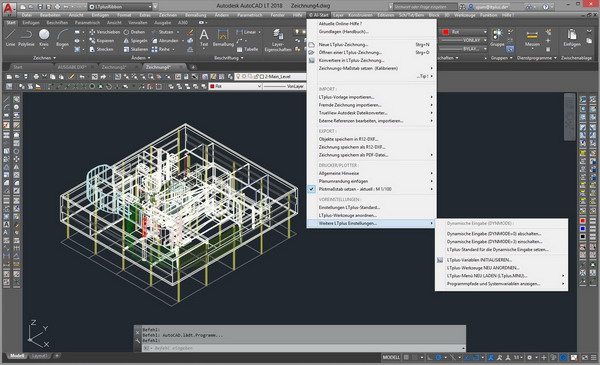Click Zeichnung speichern als PDF-Datei
This screenshot has height=365, width=600.
(371, 155)
